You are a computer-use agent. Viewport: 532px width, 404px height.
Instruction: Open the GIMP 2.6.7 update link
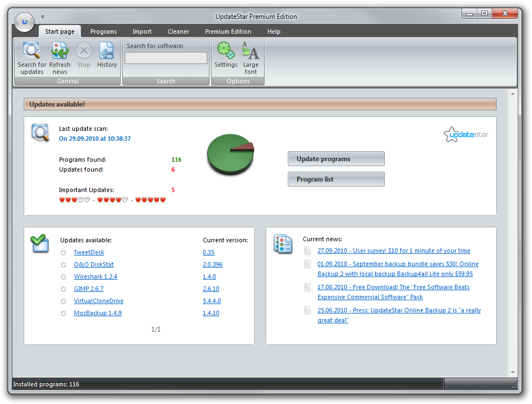pos(89,289)
